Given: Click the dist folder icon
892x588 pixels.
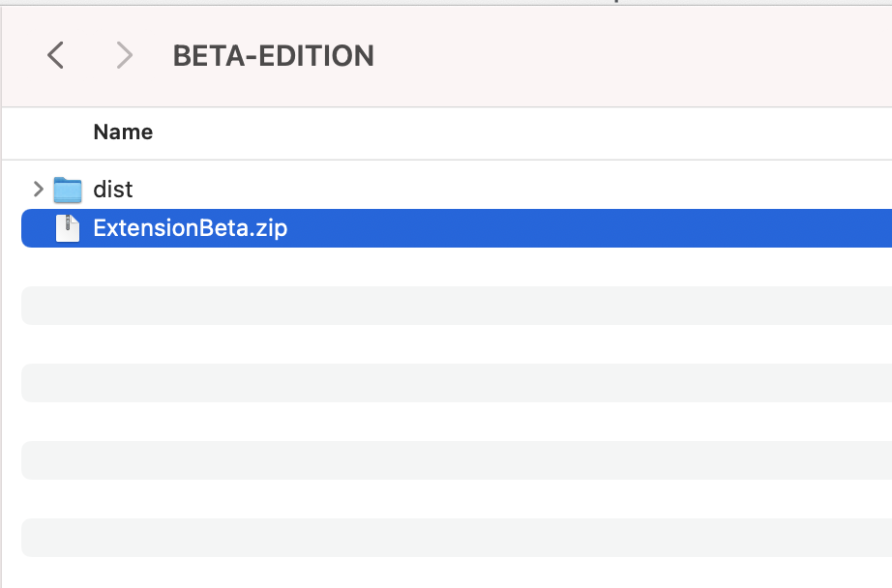Looking at the screenshot, I should click(x=68, y=190).
